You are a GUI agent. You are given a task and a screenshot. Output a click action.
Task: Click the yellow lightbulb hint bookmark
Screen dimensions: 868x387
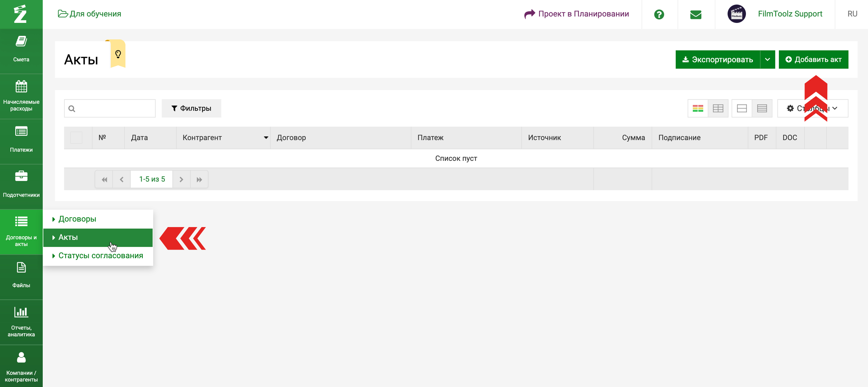(118, 54)
